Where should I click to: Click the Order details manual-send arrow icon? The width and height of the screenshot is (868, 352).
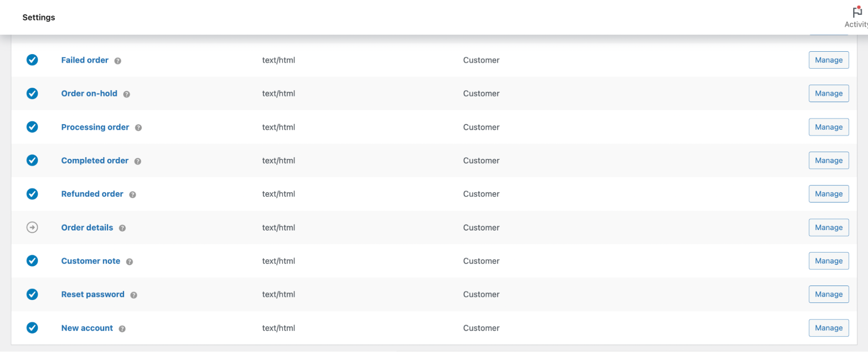coord(32,227)
